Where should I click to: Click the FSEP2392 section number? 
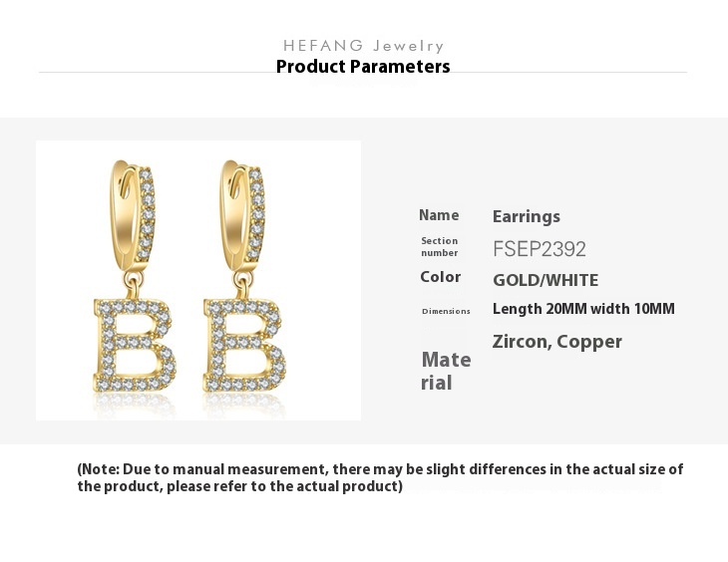tap(540, 249)
